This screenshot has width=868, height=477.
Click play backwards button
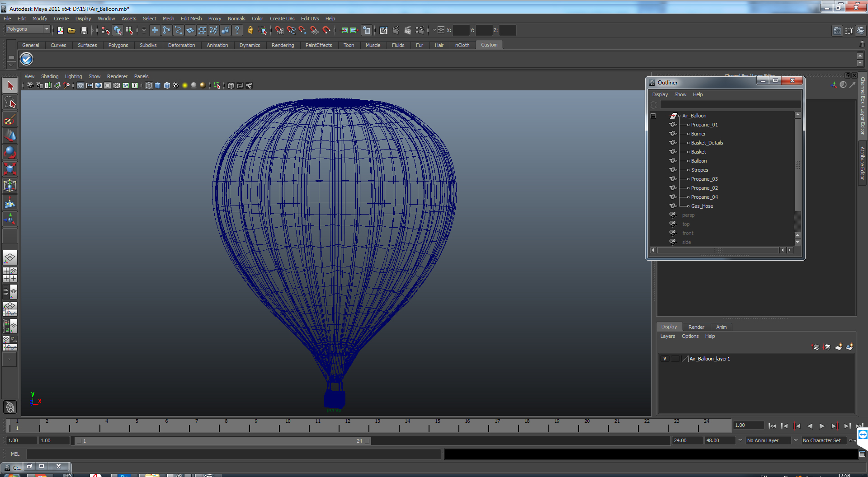pos(810,426)
